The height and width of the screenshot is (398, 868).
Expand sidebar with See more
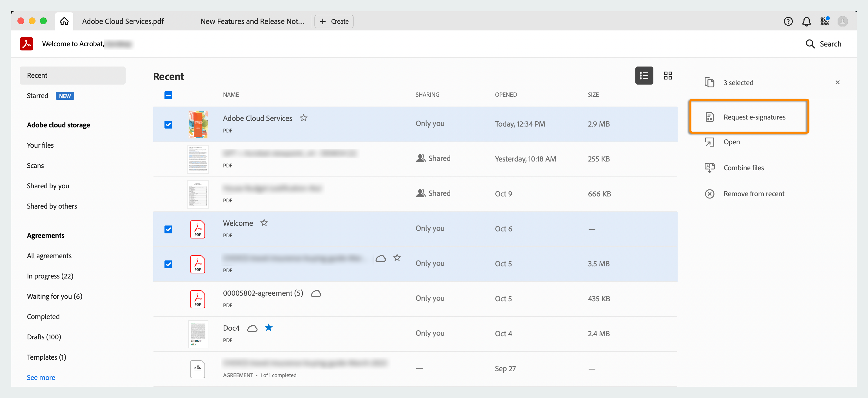pos(41,377)
